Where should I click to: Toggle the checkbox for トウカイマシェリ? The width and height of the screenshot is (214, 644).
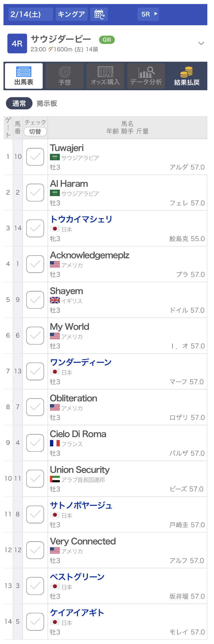pyautogui.click(x=35, y=228)
